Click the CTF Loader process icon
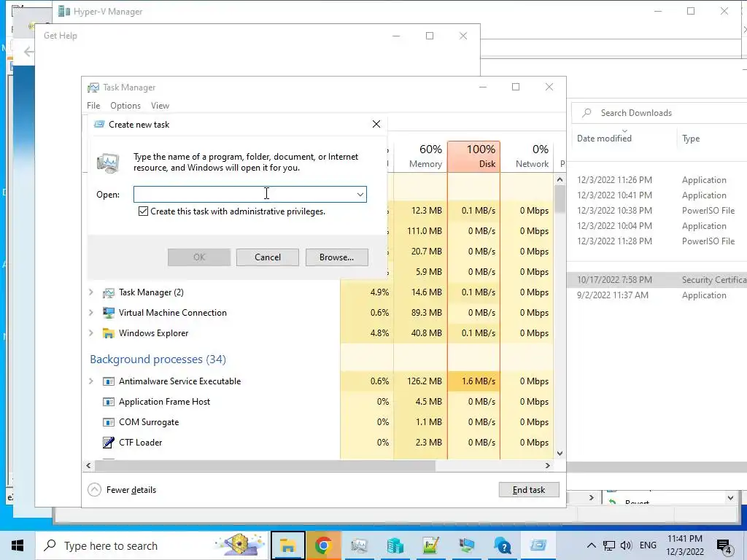Image resolution: width=747 pixels, height=560 pixels. (109, 443)
